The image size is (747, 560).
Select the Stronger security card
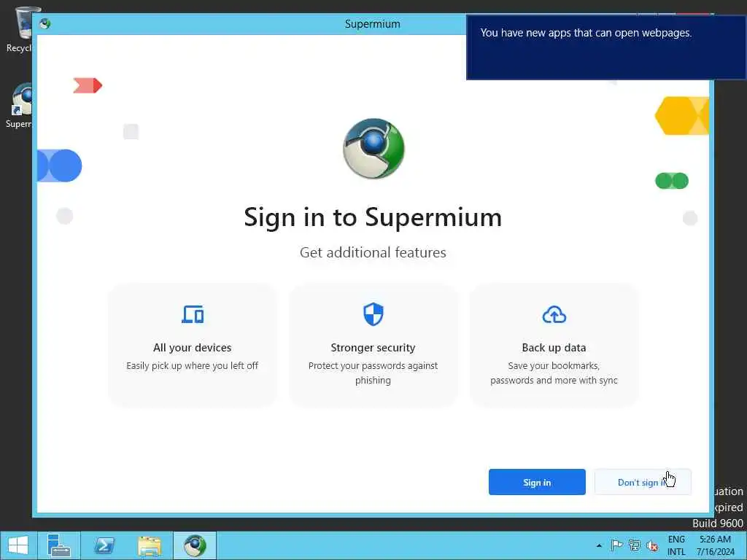[x=373, y=345]
